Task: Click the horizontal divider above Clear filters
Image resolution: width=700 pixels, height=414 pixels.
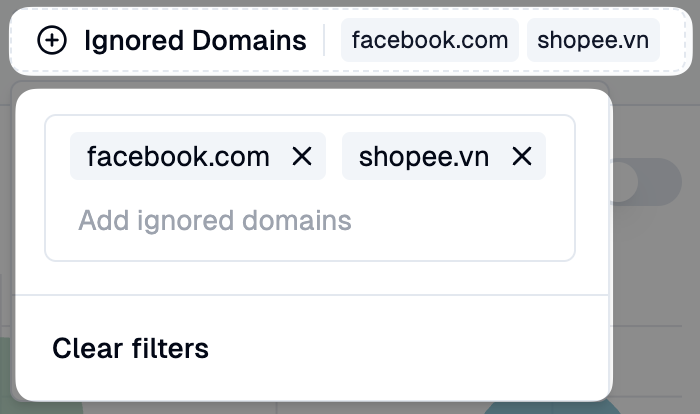Action: [x=310, y=295]
